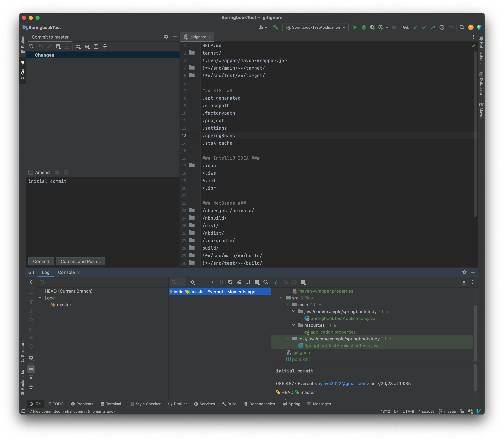Click the Git Update Project arrow icon
504x440 pixels.
pyautogui.click(x=415, y=27)
